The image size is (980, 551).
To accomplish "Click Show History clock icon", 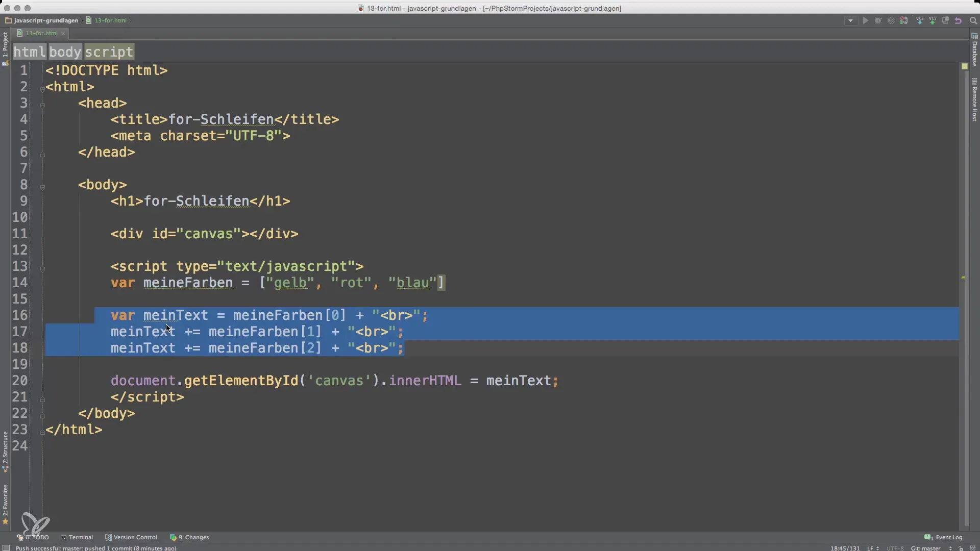I will point(945,21).
